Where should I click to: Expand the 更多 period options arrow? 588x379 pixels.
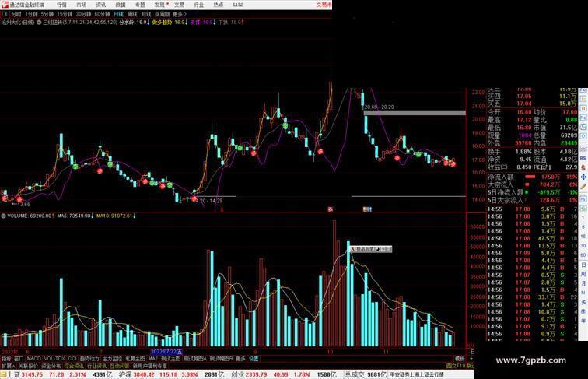[179, 14]
